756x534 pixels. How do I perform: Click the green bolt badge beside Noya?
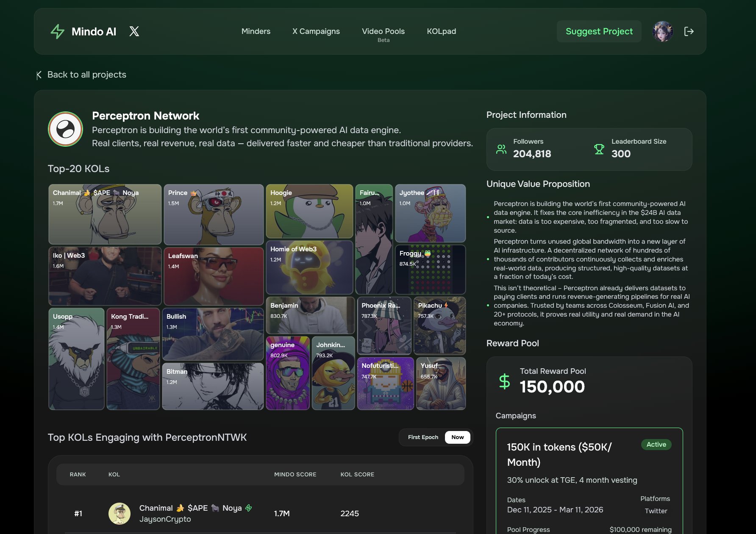coord(249,508)
